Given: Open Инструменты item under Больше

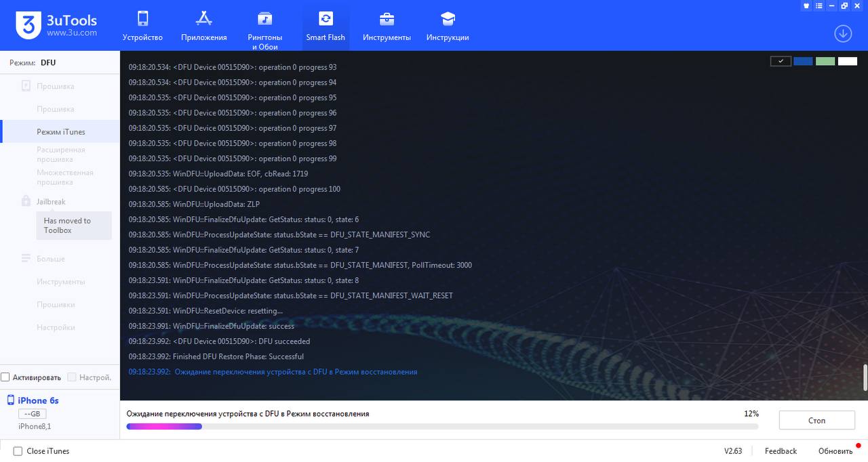Looking at the screenshot, I should tap(61, 282).
